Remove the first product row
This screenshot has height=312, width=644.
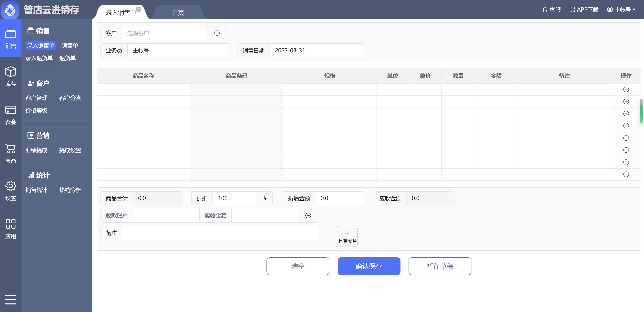(626, 89)
